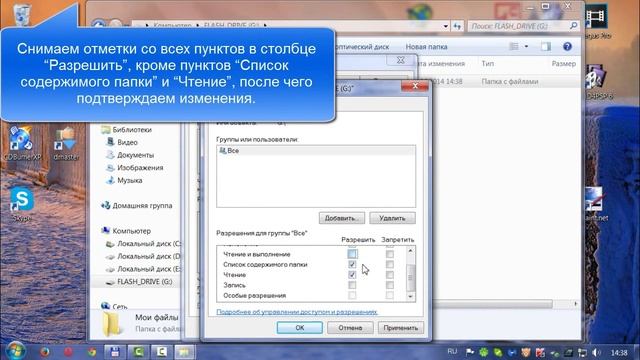
Task: Click the Explorer horizontal scrollbar right arrow
Action: click(x=575, y=304)
